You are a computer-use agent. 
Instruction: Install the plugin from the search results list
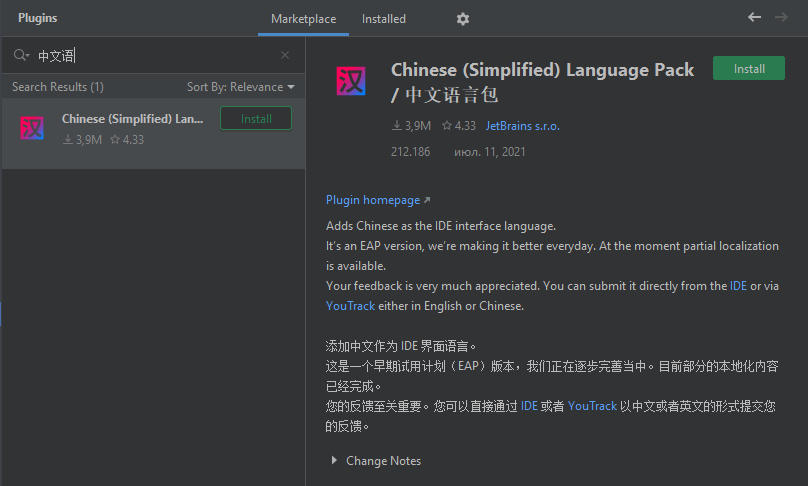click(x=256, y=119)
